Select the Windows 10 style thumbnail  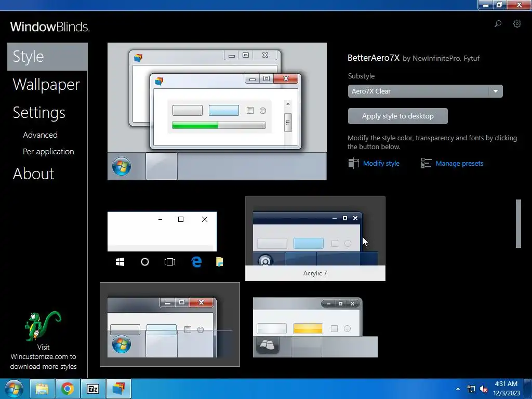tap(165, 240)
